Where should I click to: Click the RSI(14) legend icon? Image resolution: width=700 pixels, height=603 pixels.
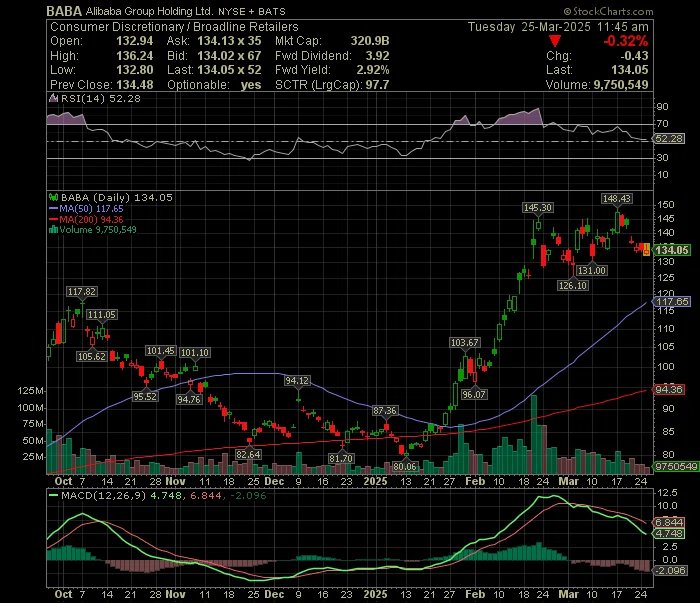point(53,98)
